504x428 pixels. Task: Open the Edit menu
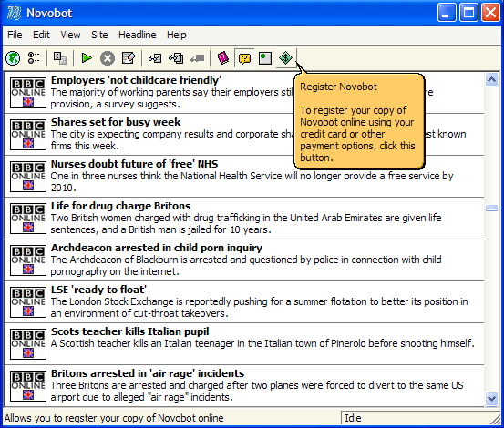41,35
